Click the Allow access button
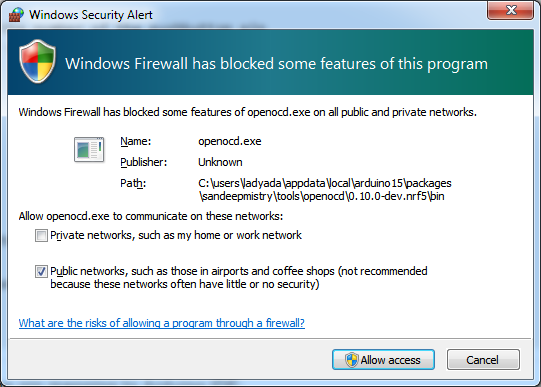The image size is (541, 387). (x=383, y=360)
